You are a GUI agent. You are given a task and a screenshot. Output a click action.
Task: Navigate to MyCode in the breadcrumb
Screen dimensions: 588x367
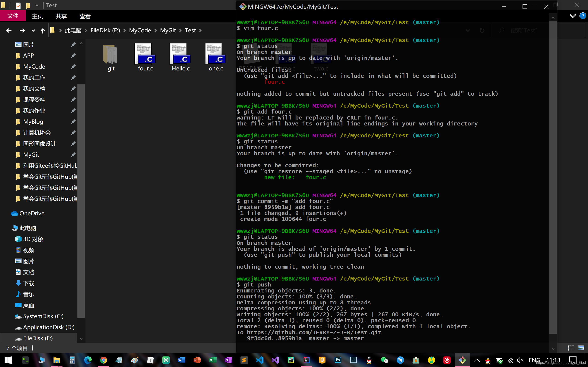tap(140, 31)
